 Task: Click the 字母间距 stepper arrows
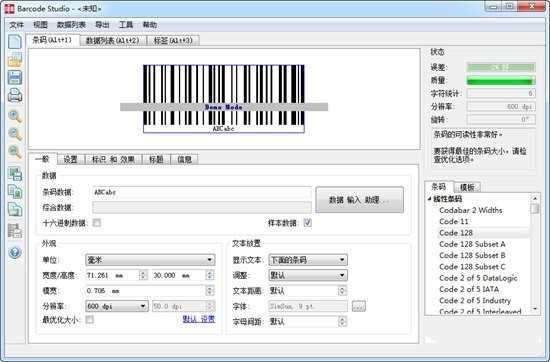tap(342, 321)
